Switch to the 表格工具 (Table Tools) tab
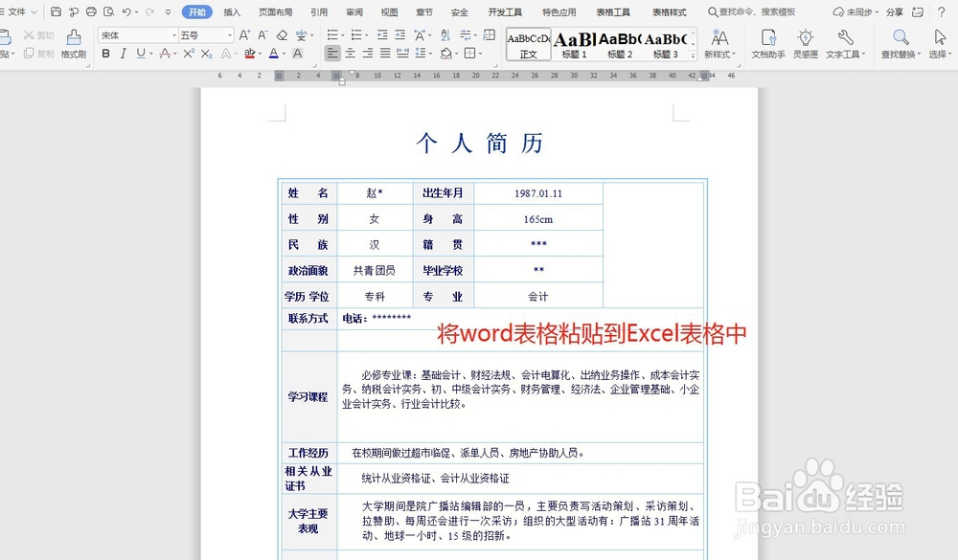Image resolution: width=958 pixels, height=560 pixels. tap(613, 11)
